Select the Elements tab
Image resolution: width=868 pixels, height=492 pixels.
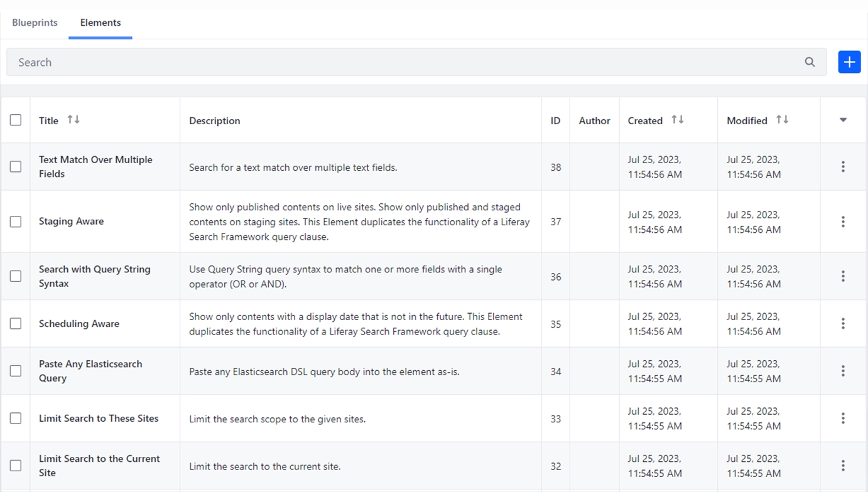point(100,23)
